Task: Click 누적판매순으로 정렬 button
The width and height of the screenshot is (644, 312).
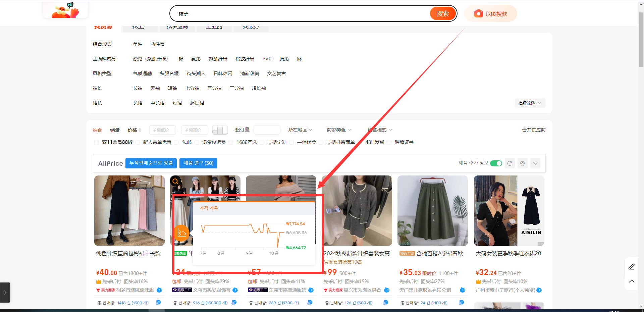Action: [x=151, y=163]
